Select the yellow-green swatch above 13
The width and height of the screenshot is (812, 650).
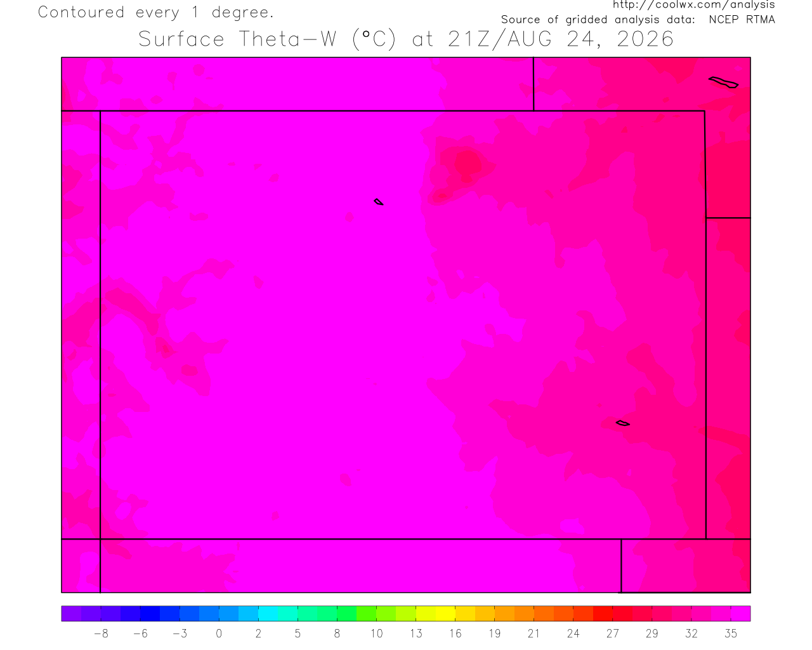click(x=425, y=614)
